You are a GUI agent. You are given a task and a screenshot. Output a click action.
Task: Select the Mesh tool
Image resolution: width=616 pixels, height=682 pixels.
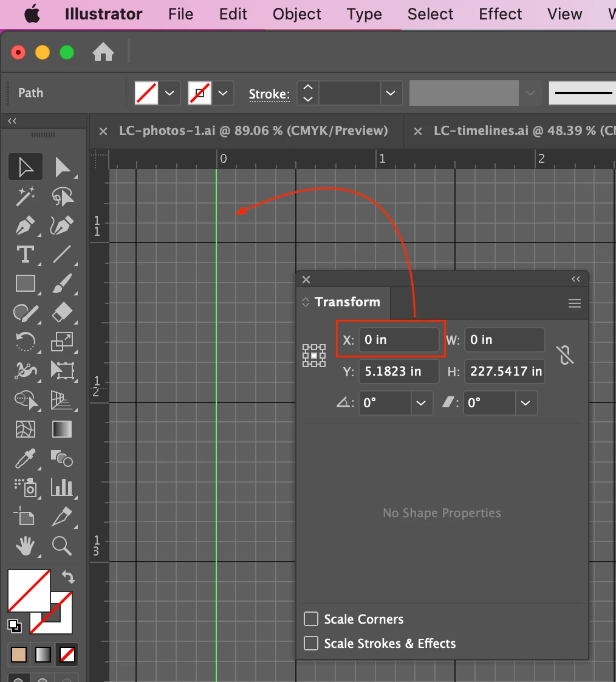(x=26, y=429)
